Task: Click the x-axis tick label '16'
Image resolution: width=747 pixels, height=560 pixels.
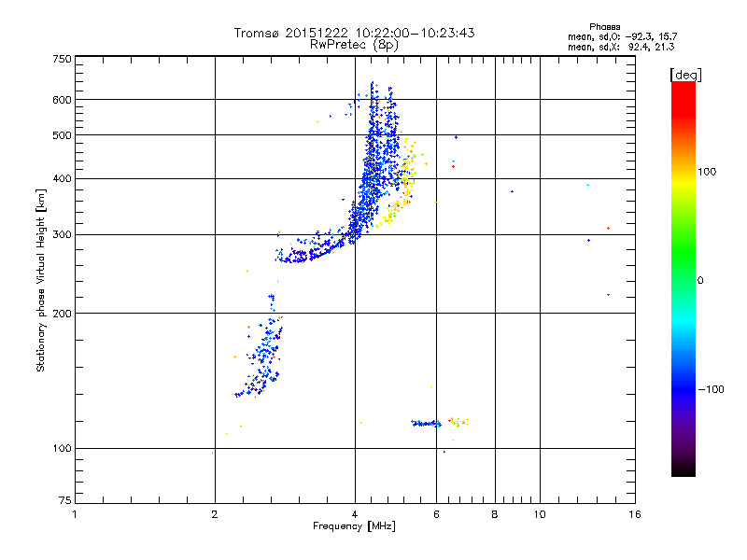Action: coord(635,514)
